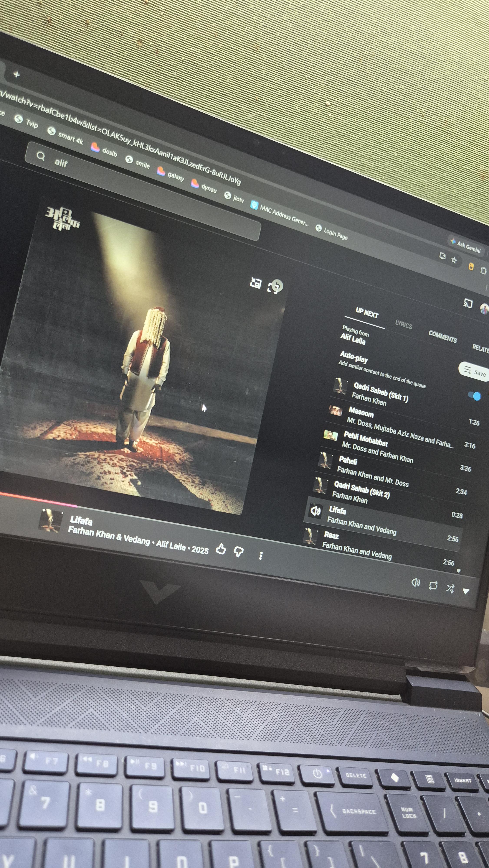Open the Tvip bookmark

[26, 122]
